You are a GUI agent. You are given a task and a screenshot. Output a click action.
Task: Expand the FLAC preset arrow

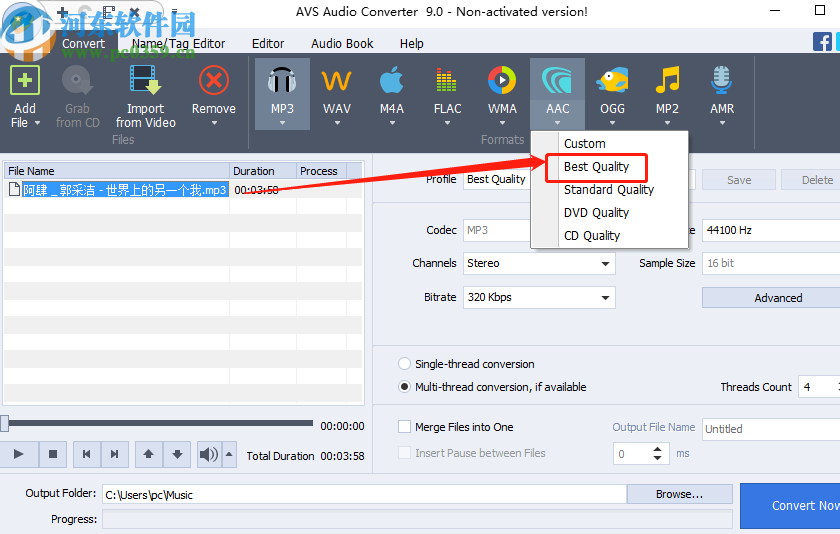pyautogui.click(x=447, y=123)
